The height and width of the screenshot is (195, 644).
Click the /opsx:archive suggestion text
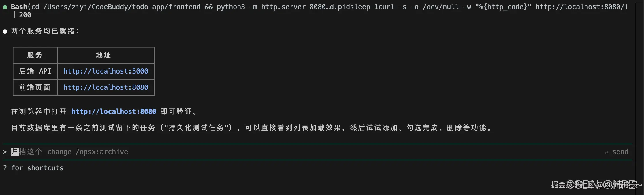[102, 152]
